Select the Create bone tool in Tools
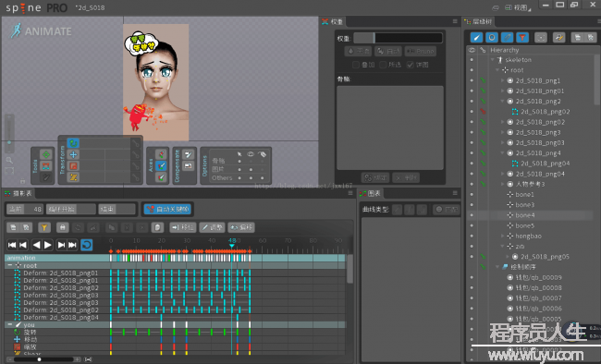The width and height of the screenshot is (601, 364). click(x=46, y=177)
